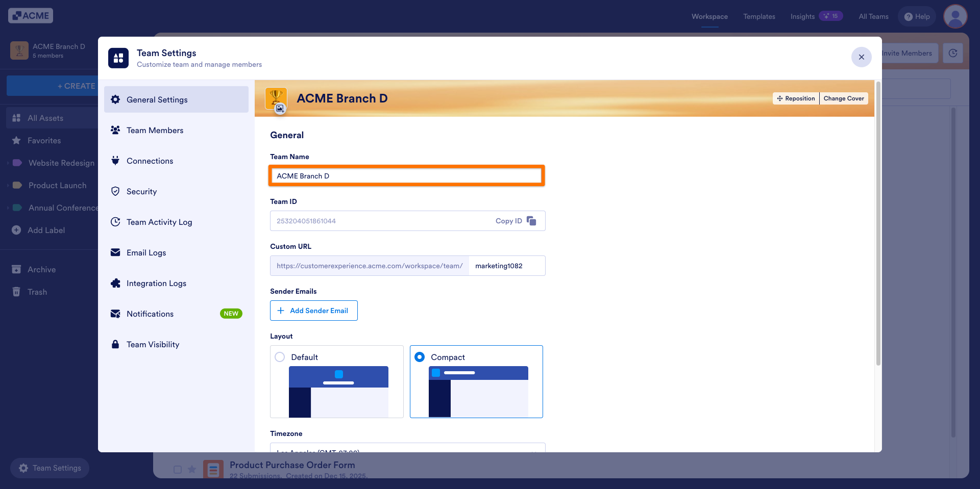Image resolution: width=980 pixels, height=489 pixels.
Task: Click the CREATE button
Action: 53,86
